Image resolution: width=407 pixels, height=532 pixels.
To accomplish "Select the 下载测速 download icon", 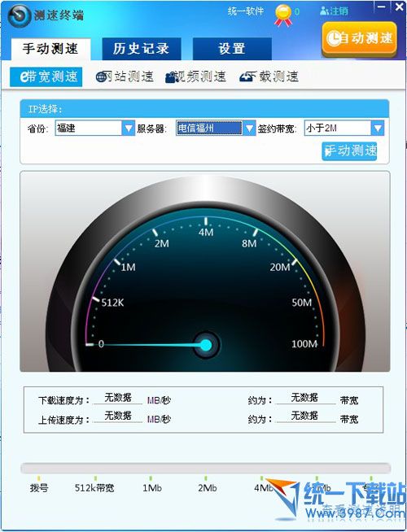I will [x=247, y=77].
